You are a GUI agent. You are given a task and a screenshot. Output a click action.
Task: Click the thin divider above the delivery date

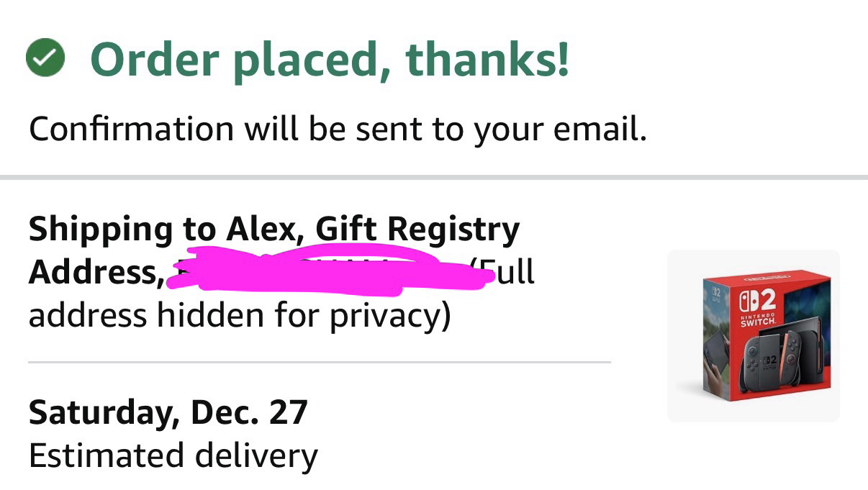coord(319,362)
